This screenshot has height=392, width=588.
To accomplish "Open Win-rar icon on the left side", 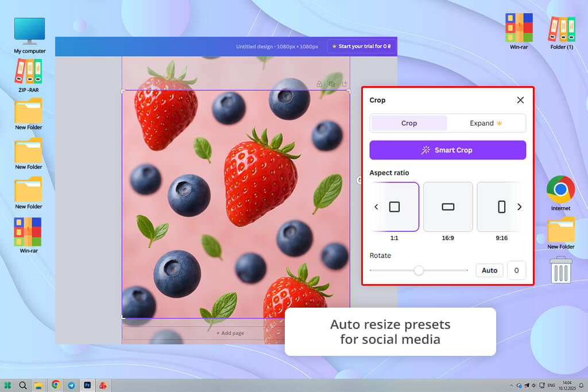I will tap(29, 235).
